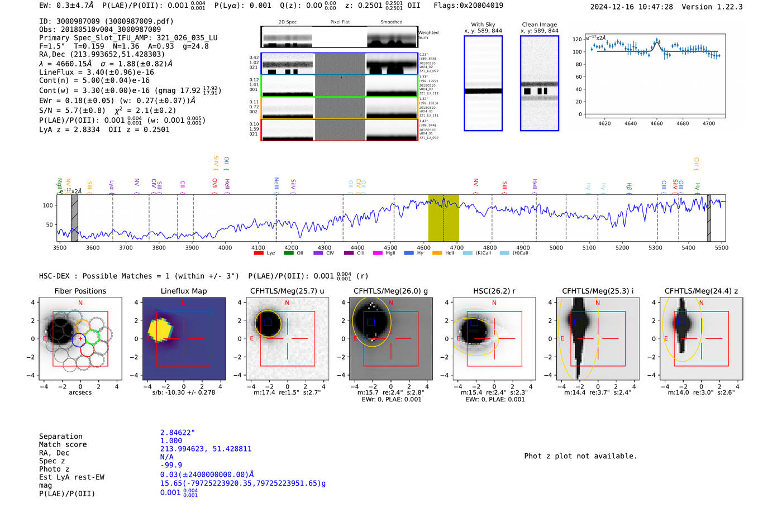Click the timestamp 2024-12-16 10:47:28
The image size is (782, 532).
(x=631, y=7)
